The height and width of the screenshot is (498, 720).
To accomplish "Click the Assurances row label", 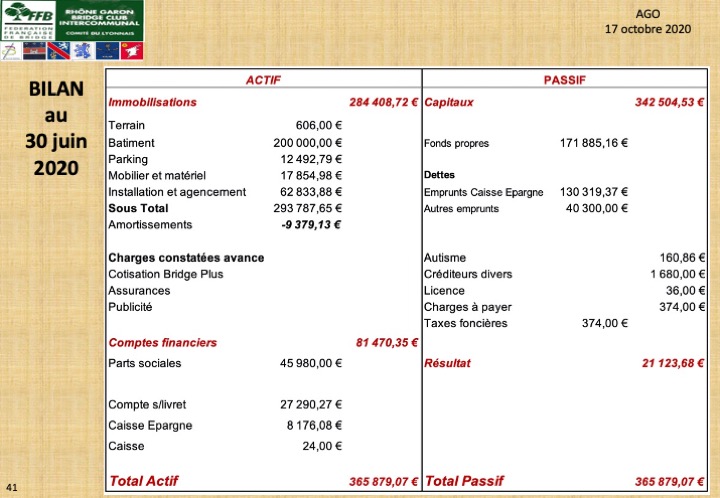I will [139, 291].
